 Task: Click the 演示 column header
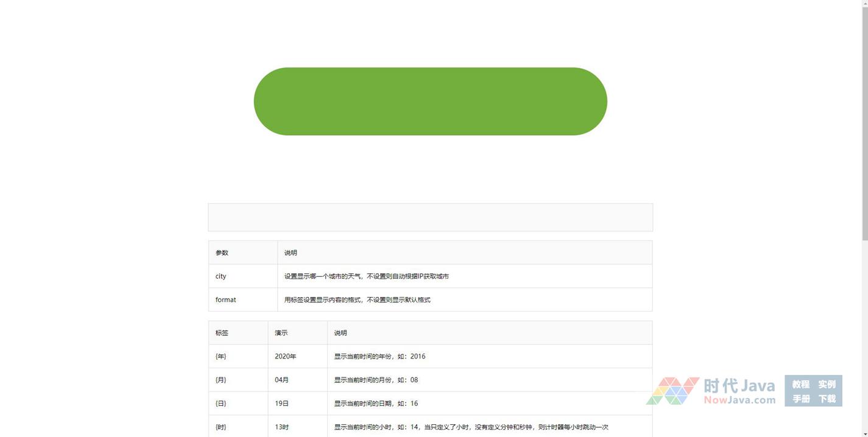(281, 333)
